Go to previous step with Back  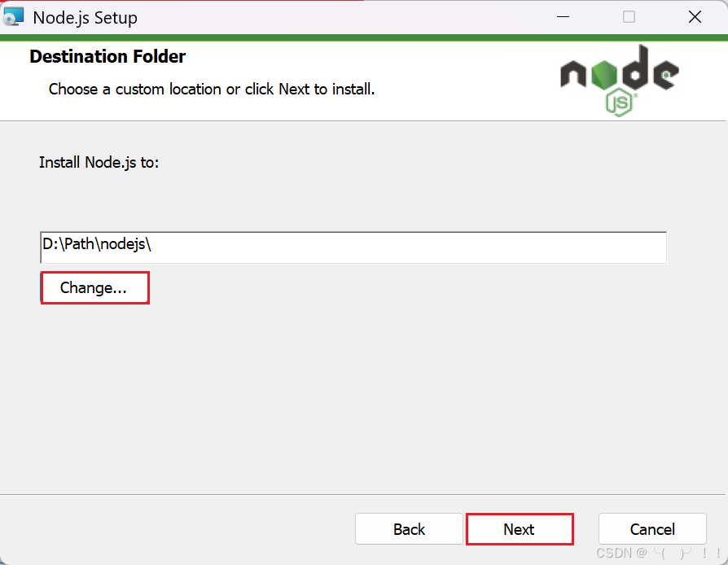point(409,529)
